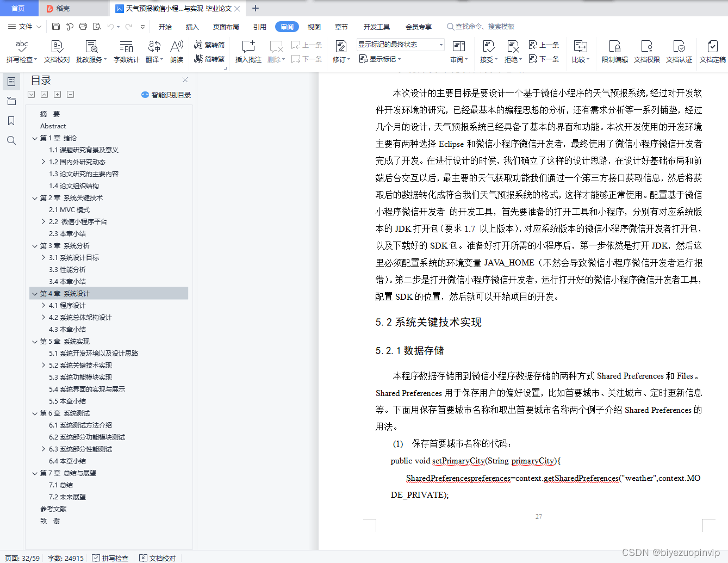The height and width of the screenshot is (563, 728).
Task: Go to next revision 下一条 beside 拒绝
Action: 544,59
